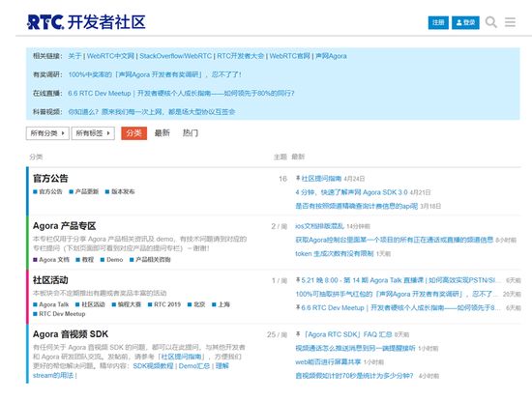This screenshot has height=402, width=532.
Task: Click the 注册 register button
Action: [x=438, y=23]
